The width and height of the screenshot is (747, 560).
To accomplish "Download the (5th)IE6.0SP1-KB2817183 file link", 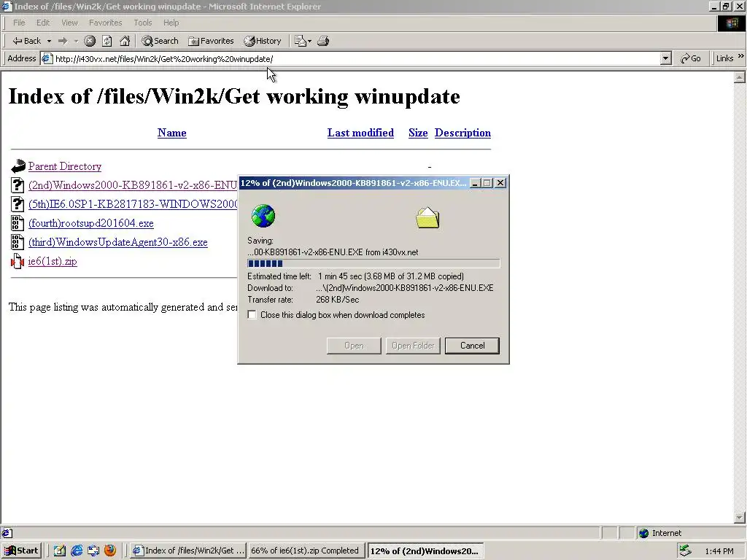I will 133,204.
